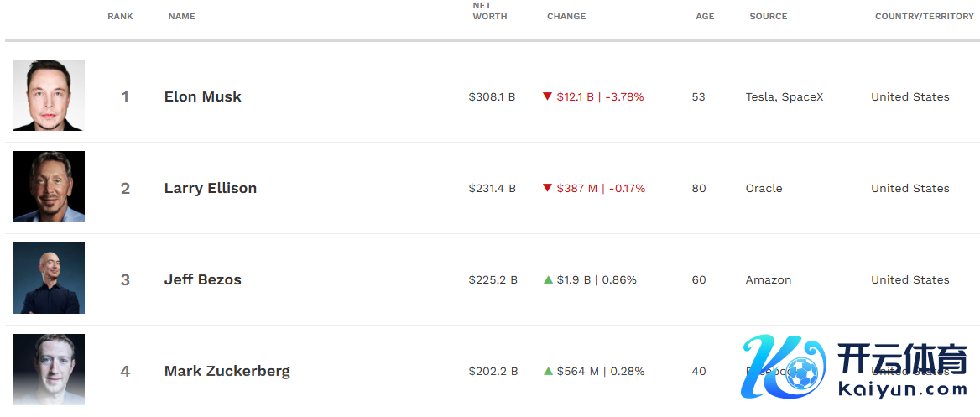Click Mark Zuckerberg's profile photo
Image resolution: width=980 pixels, height=417 pixels.
click(x=49, y=369)
